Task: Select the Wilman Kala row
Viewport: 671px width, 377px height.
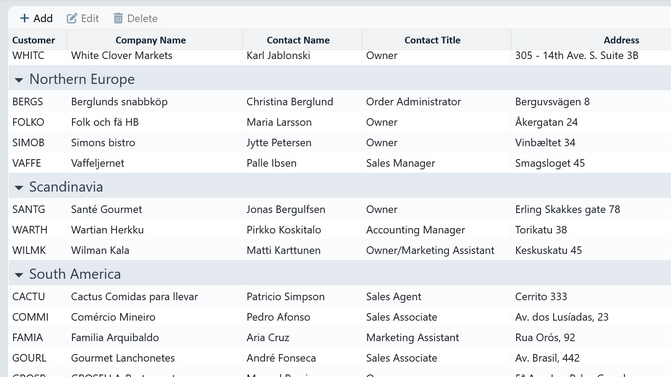Action: [340, 251]
